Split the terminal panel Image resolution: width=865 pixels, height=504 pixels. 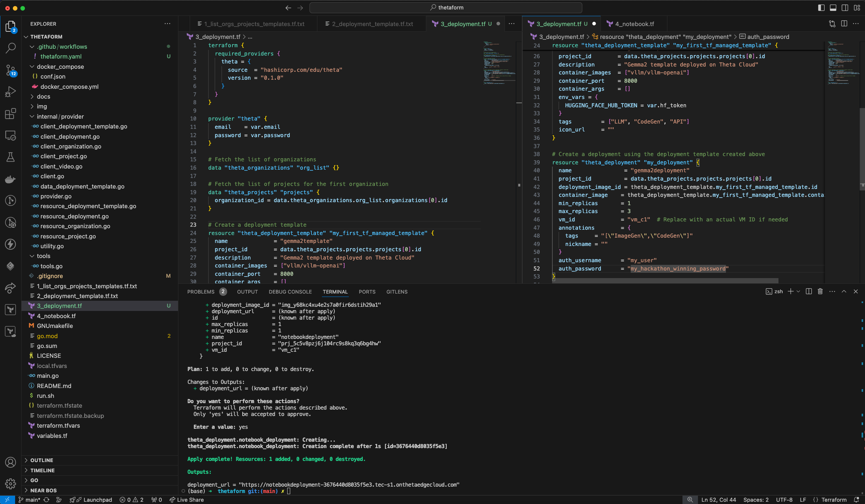pyautogui.click(x=809, y=291)
